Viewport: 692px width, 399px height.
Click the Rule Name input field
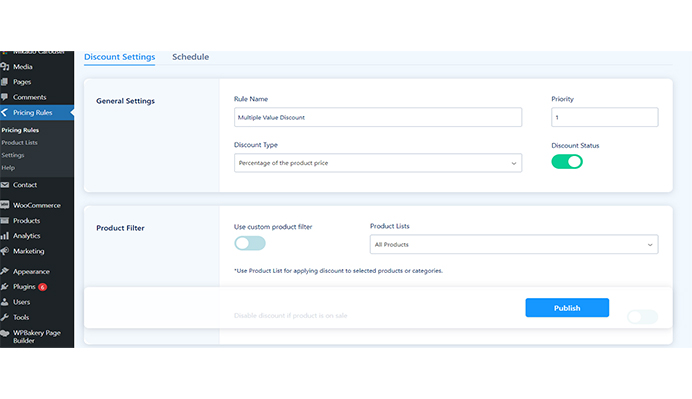coord(378,117)
